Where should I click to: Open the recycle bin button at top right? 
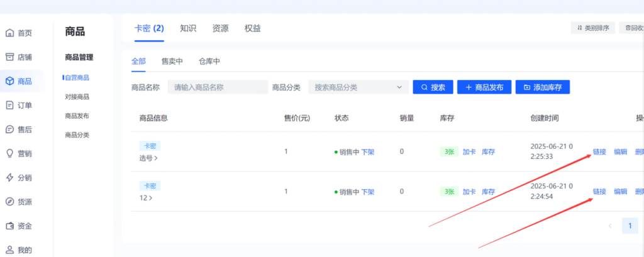(x=631, y=28)
